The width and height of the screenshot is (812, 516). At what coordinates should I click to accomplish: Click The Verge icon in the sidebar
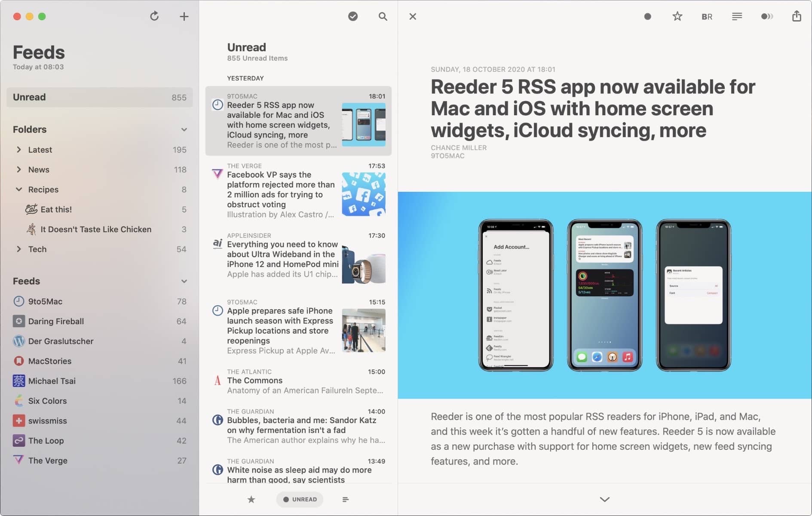[x=19, y=460]
